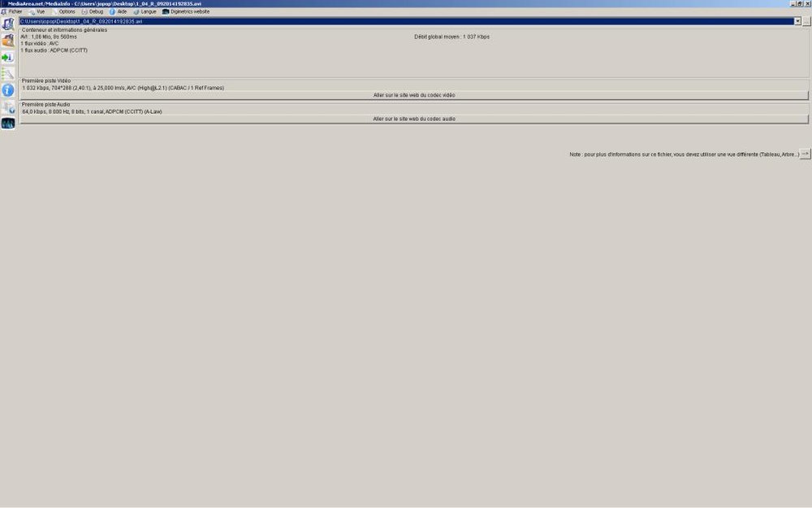812x508 pixels.
Task: Click the browse button beside file path
Action: point(806,21)
